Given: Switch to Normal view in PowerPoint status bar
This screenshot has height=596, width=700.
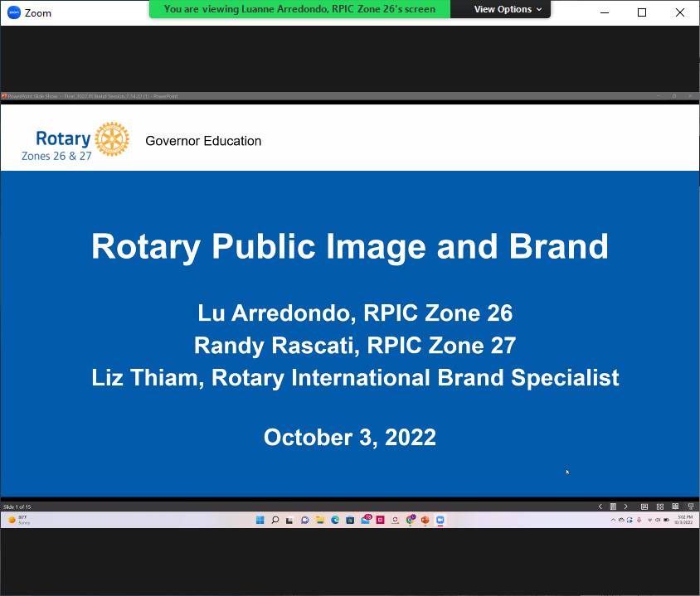Looking at the screenshot, I should [644, 506].
